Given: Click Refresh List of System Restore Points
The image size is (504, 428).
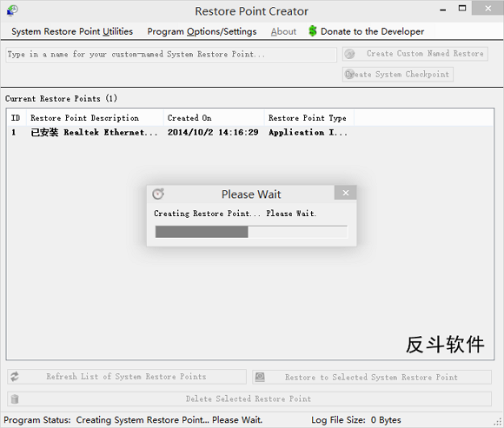Looking at the screenshot, I should [127, 377].
